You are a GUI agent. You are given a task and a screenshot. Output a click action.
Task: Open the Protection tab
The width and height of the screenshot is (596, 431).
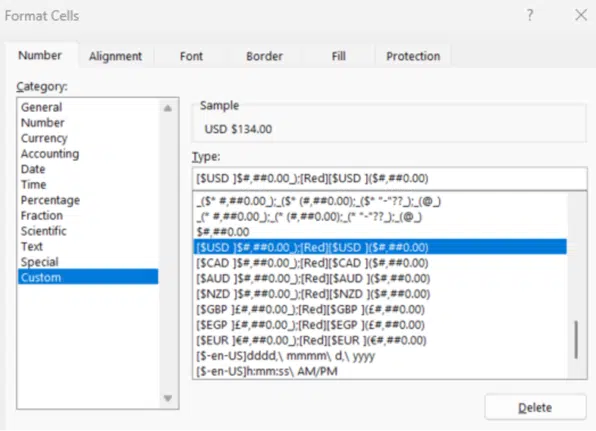(413, 56)
